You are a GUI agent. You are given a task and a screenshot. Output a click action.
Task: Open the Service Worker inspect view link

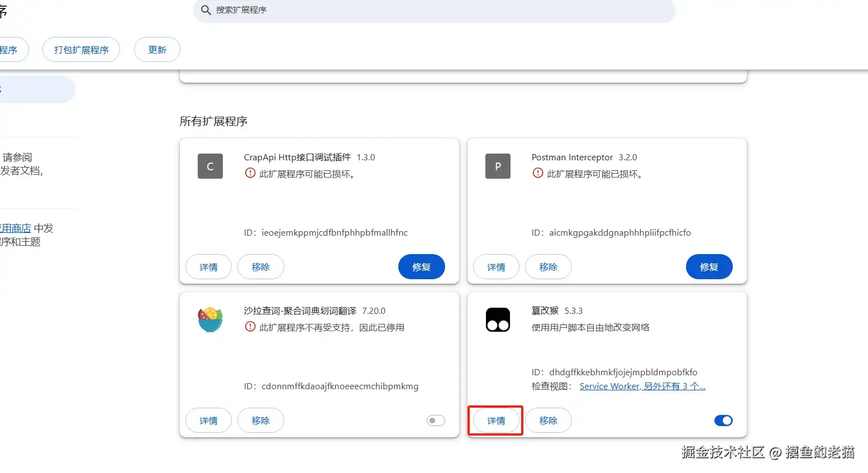coord(642,386)
